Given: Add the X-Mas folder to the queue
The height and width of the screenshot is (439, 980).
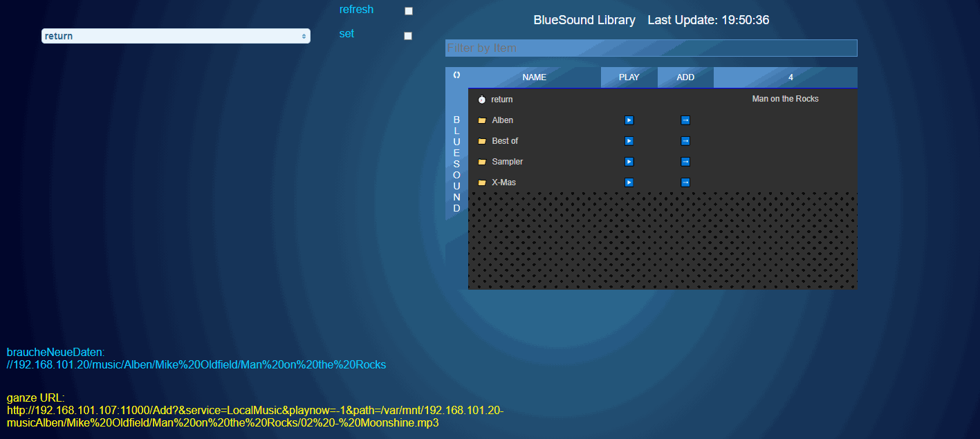Looking at the screenshot, I should pyautogui.click(x=685, y=183).
